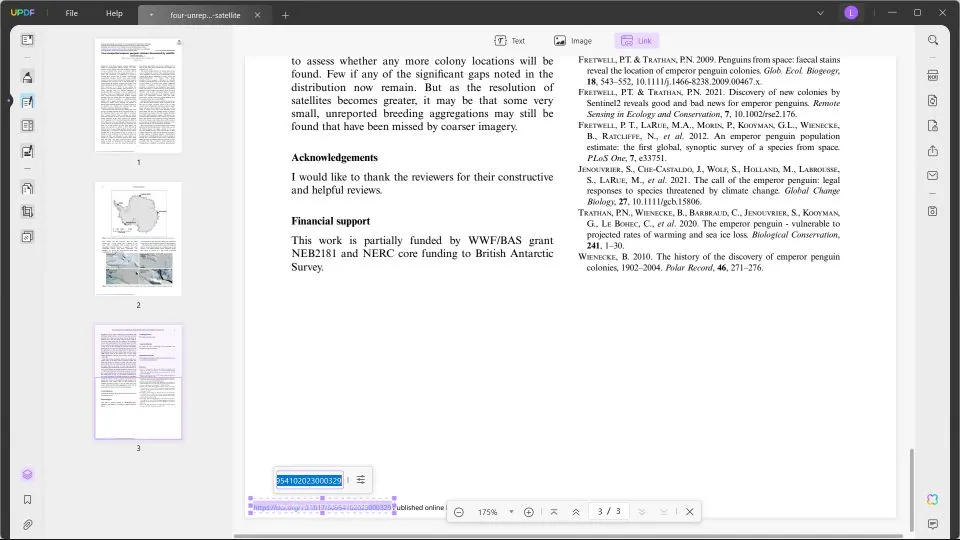
Task: Go to the next page arrow
Action: (642, 512)
